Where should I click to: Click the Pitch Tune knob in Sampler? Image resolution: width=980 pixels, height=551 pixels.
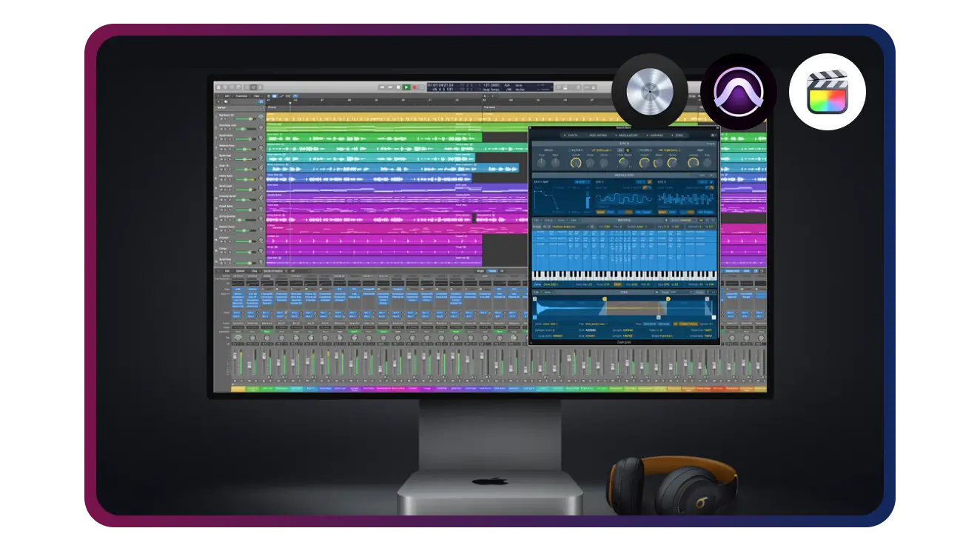542,163
